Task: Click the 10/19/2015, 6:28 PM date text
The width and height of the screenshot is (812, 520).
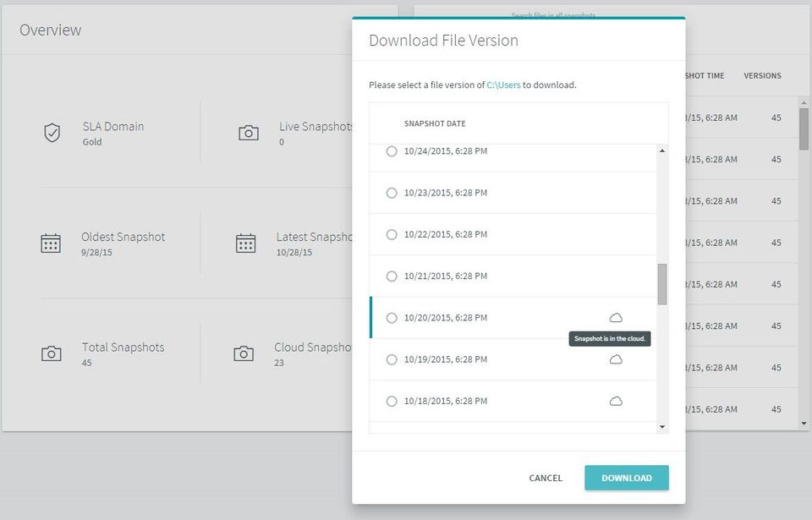Action: coord(446,359)
